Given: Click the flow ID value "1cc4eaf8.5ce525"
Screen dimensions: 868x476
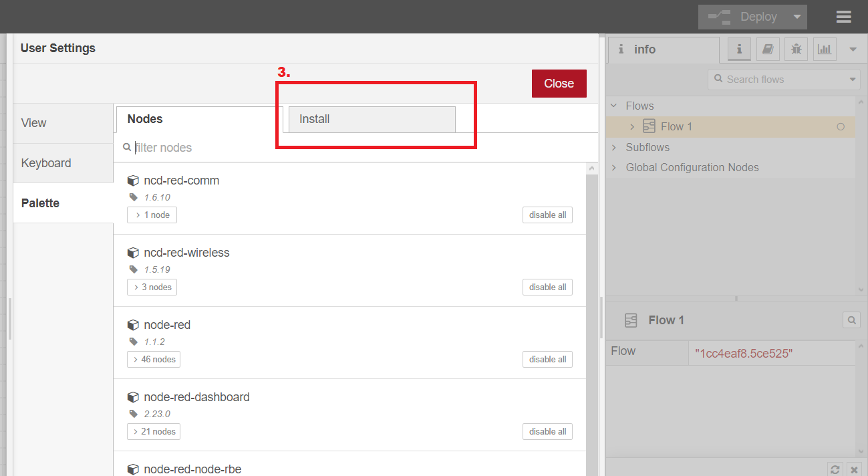Looking at the screenshot, I should point(744,354).
